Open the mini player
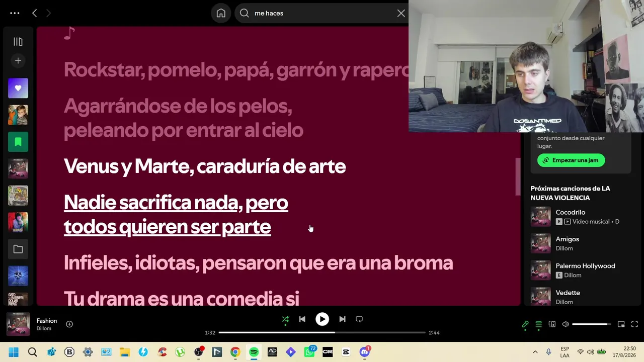Viewport: 644px width, 362px height. (621, 324)
